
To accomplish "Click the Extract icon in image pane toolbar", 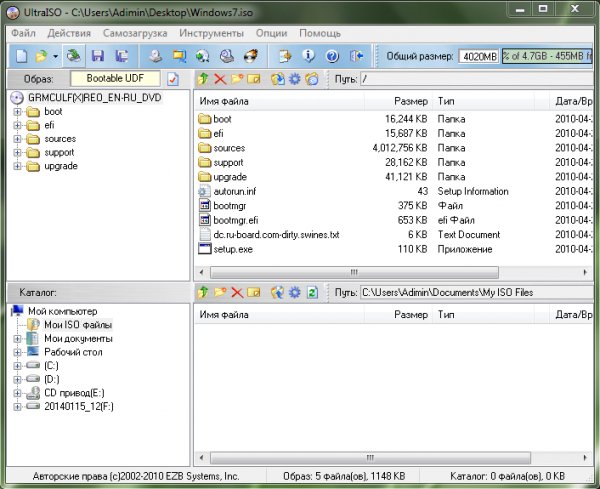I will [278, 79].
